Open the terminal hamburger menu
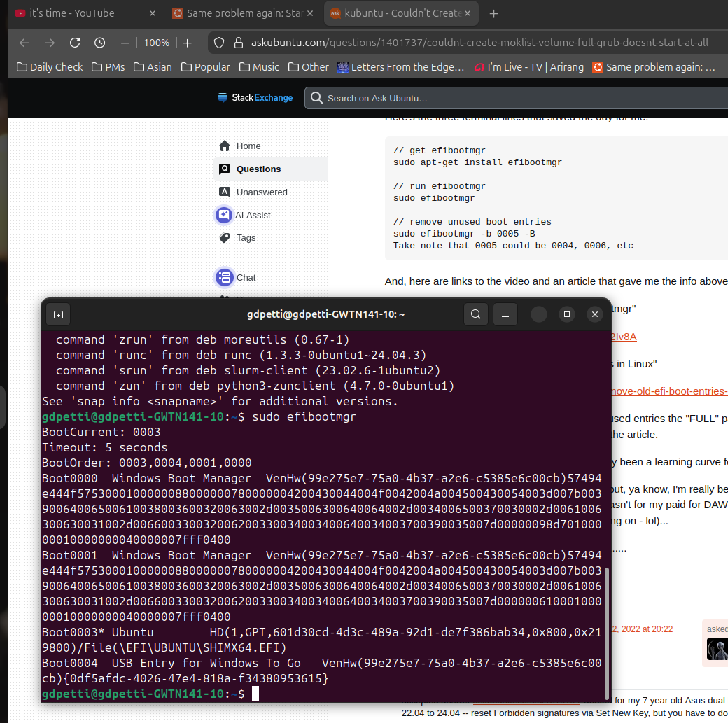The image size is (728, 723). [505, 315]
